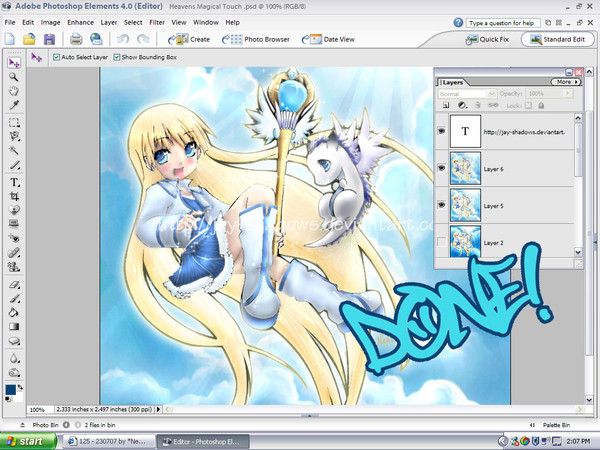Image resolution: width=600 pixels, height=450 pixels.
Task: Select the Move tool in the toolbox
Action: pyautogui.click(x=14, y=63)
